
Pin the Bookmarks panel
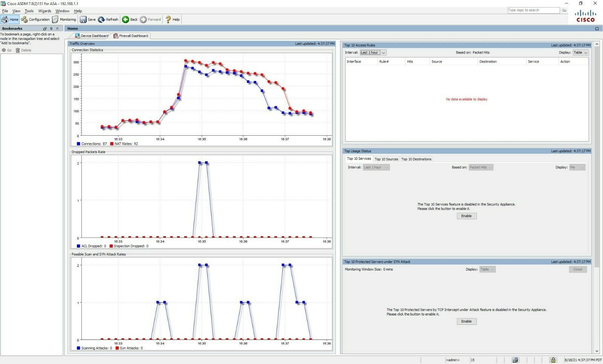[x=51, y=29]
